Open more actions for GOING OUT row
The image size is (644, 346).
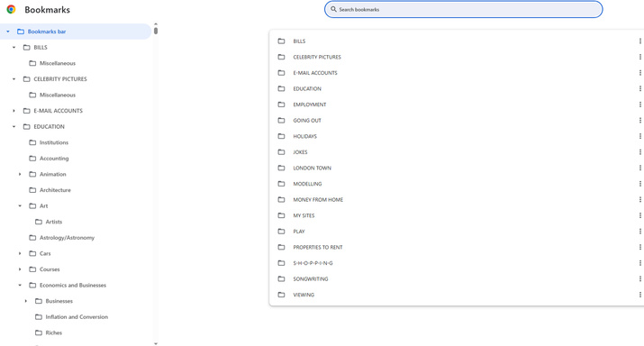639,121
